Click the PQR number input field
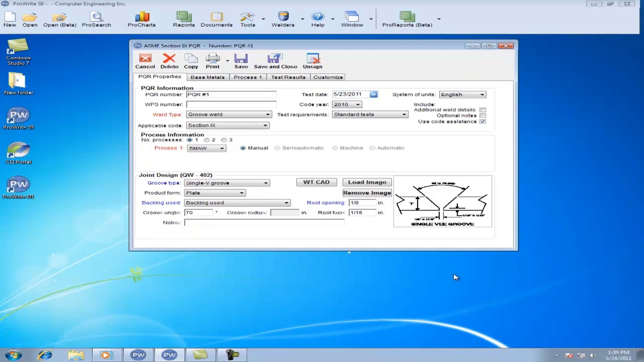 pyautogui.click(x=231, y=94)
